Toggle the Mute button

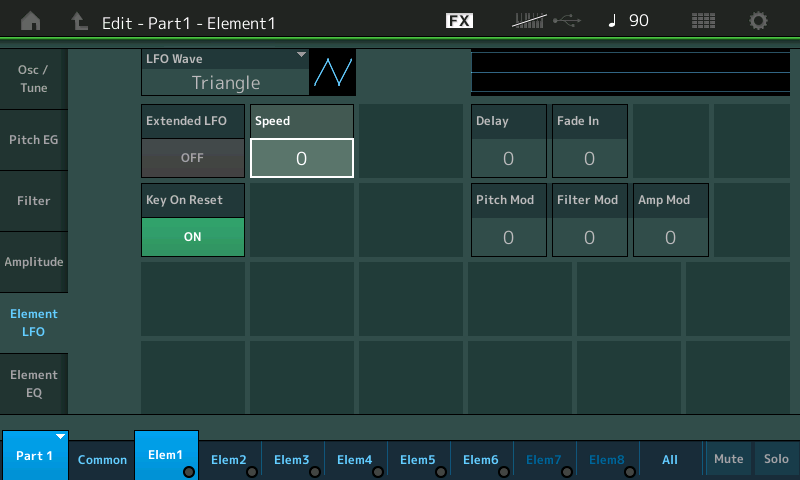[728, 459]
